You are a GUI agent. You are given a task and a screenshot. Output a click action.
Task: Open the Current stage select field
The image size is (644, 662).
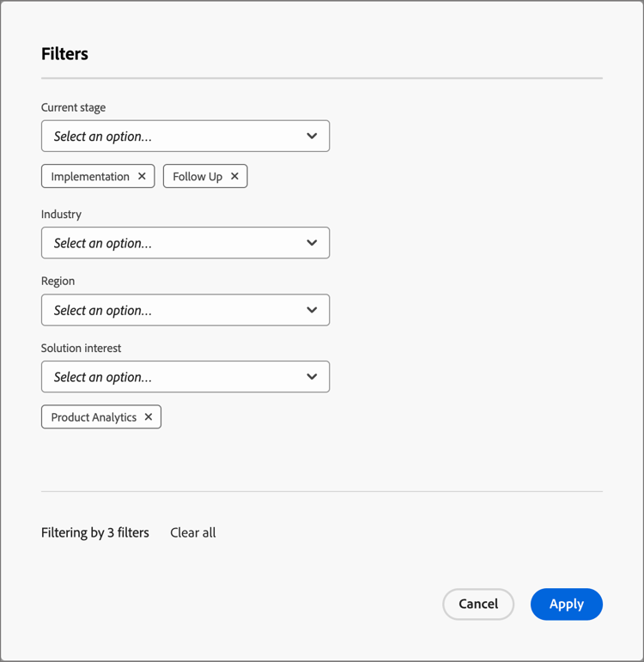[172, 137]
